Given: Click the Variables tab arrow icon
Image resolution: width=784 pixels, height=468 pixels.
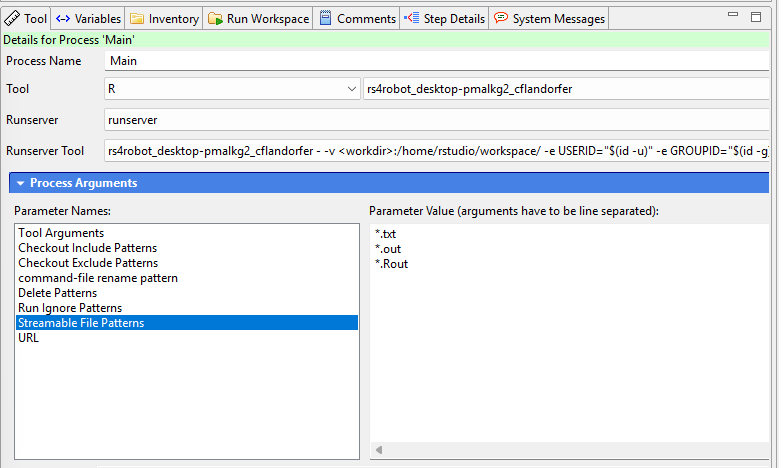Looking at the screenshot, I should tap(63, 18).
